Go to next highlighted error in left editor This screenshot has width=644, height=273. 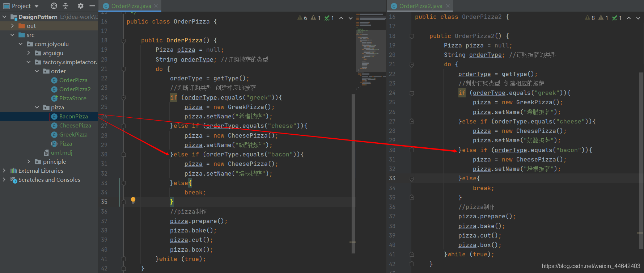click(x=350, y=18)
